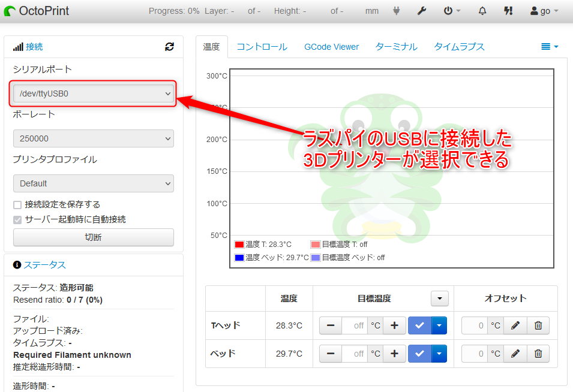Click the plug connection icon in navbar

click(396, 11)
